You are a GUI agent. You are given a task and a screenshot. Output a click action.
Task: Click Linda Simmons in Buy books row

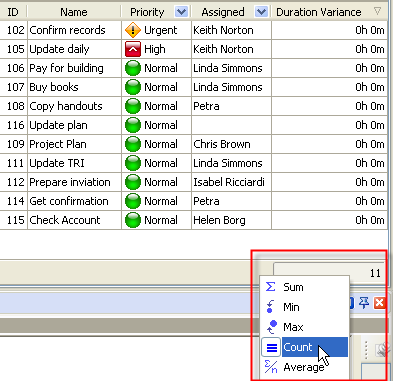click(228, 87)
